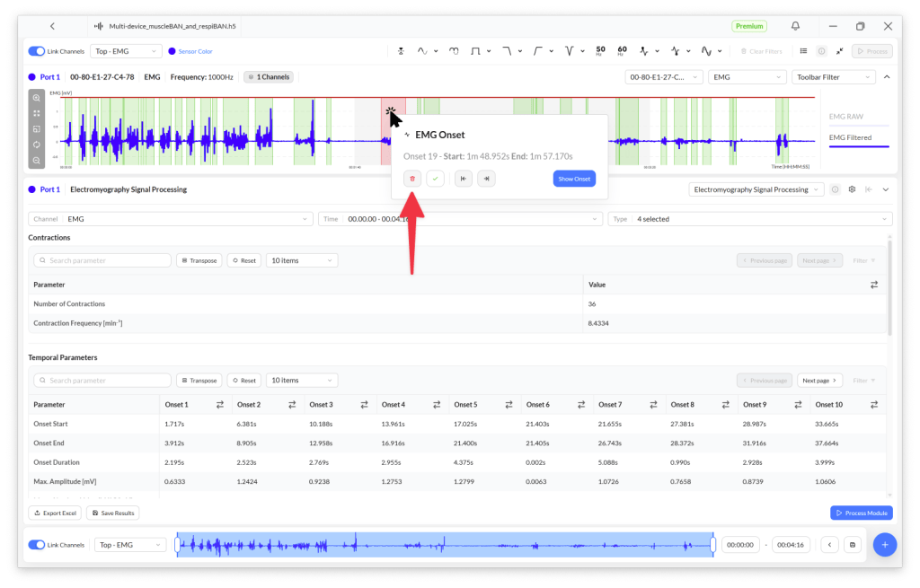This screenshot has width=920, height=588.
Task: Open the Electromyography Signal Processing dropdown
Action: (x=756, y=189)
